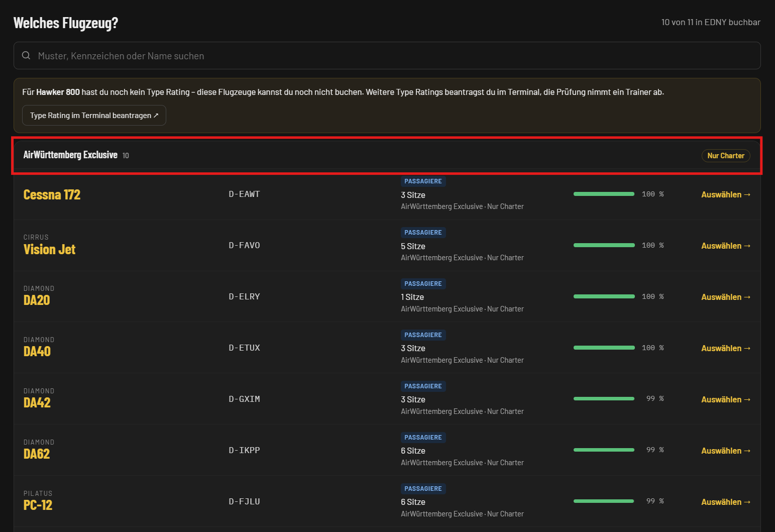Click the 5 Sitze text
775x532 pixels.
pyautogui.click(x=413, y=246)
